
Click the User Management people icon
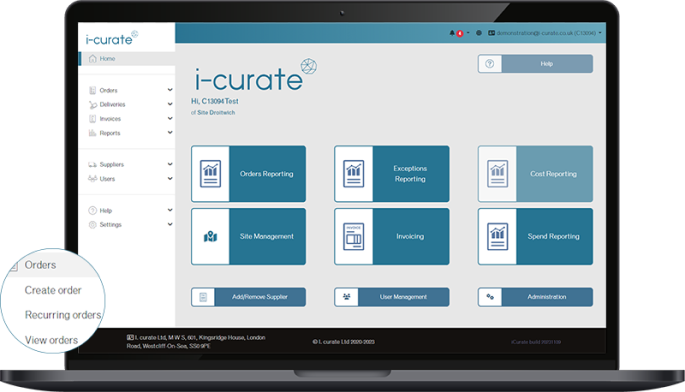point(346,297)
